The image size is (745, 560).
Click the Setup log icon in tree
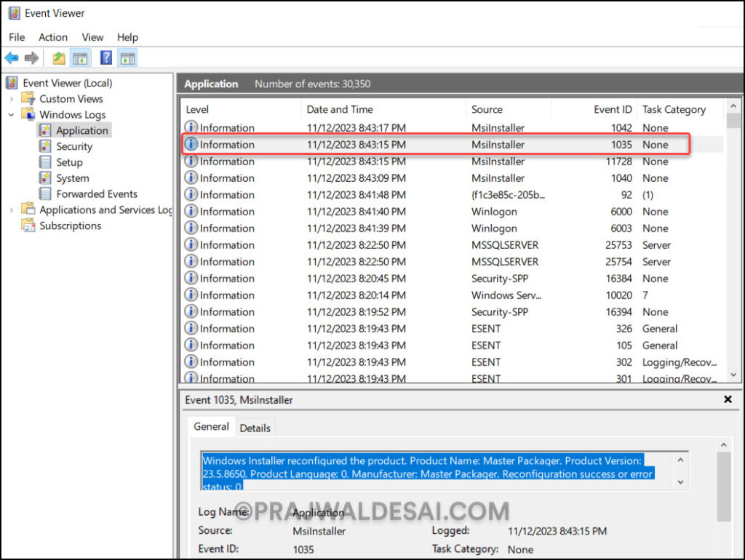point(46,162)
